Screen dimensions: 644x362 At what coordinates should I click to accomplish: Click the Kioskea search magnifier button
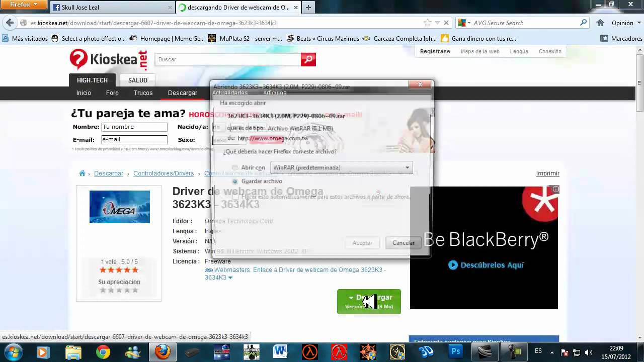click(308, 59)
